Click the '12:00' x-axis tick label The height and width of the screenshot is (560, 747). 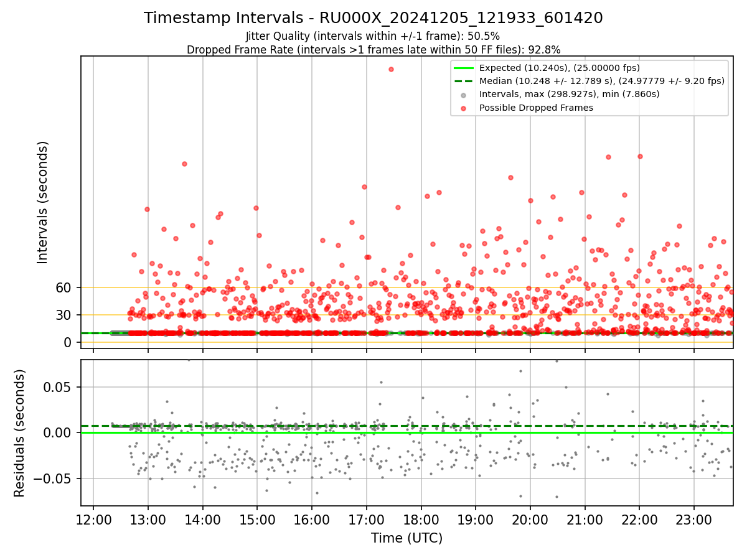[93, 520]
